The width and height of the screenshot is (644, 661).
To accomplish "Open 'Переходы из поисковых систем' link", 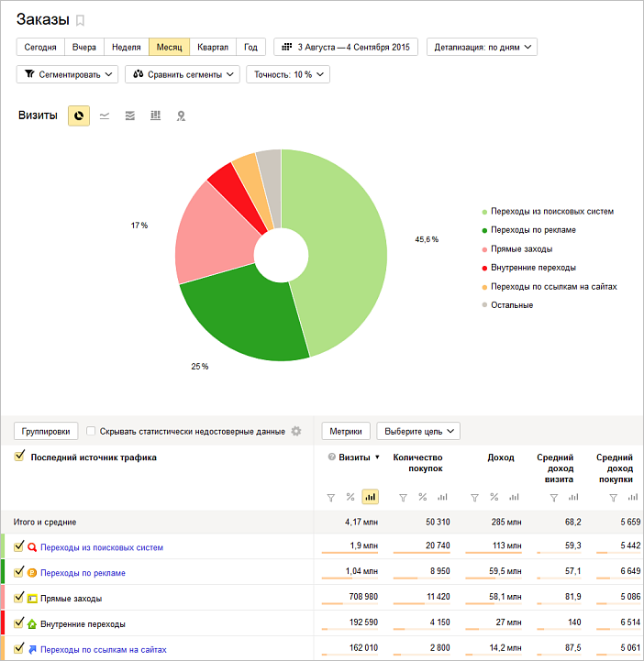I will coord(101,547).
